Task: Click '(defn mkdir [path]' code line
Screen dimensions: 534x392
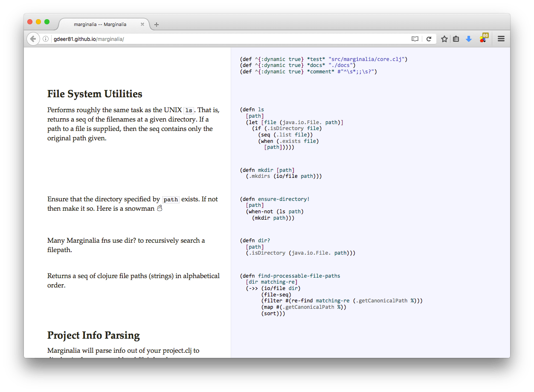Action: [267, 170]
